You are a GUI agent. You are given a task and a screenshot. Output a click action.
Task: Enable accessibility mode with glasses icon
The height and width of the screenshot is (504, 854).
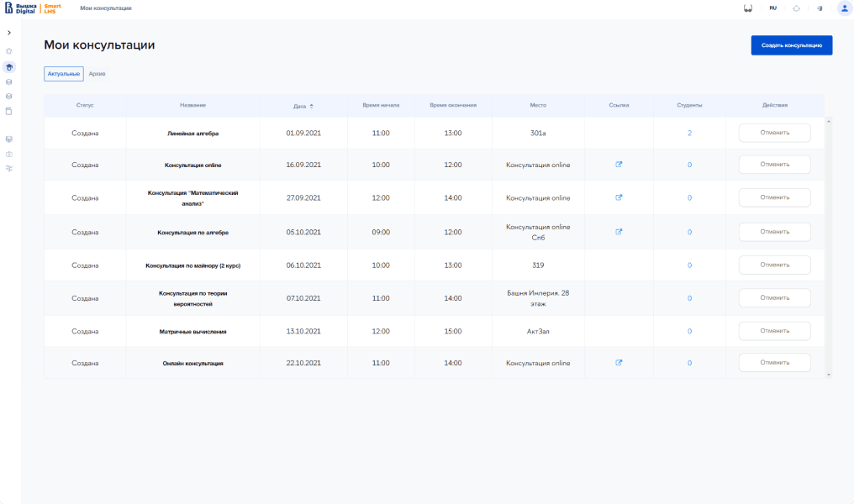click(748, 8)
